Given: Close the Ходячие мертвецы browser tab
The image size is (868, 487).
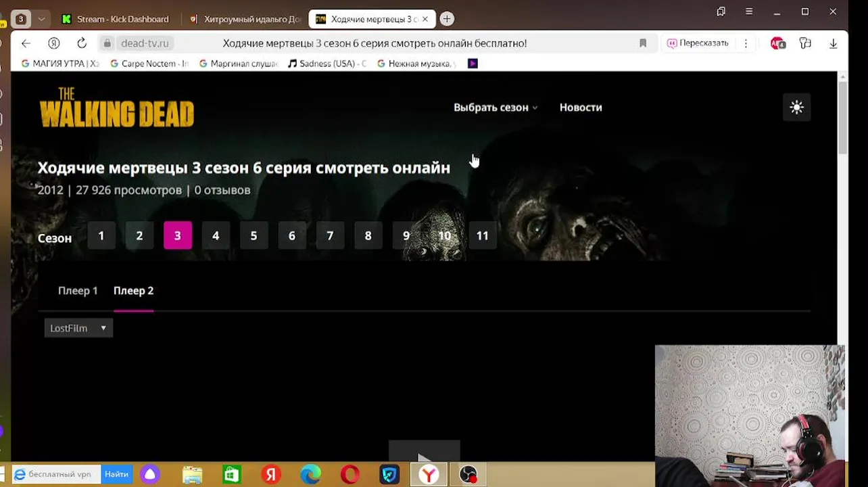Looking at the screenshot, I should (425, 19).
